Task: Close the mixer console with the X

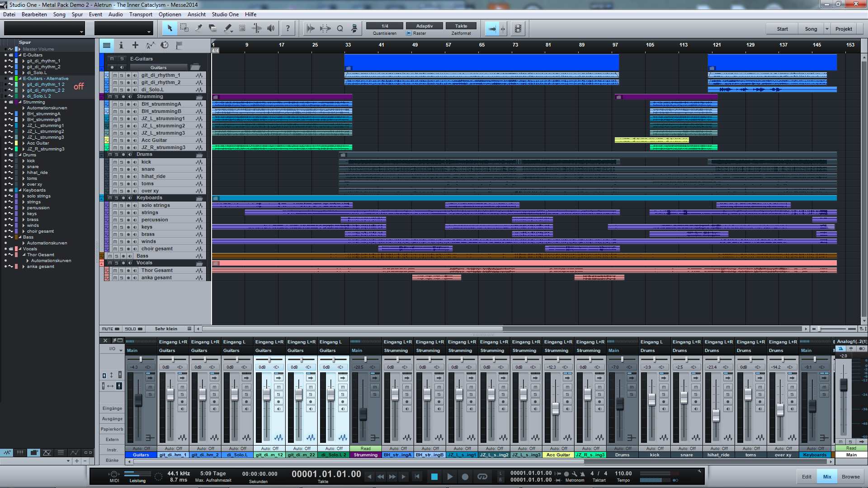Action: tap(105, 341)
